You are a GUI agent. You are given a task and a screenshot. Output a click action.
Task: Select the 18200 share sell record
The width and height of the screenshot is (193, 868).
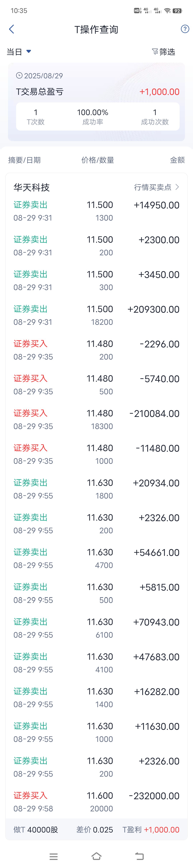tap(96, 315)
